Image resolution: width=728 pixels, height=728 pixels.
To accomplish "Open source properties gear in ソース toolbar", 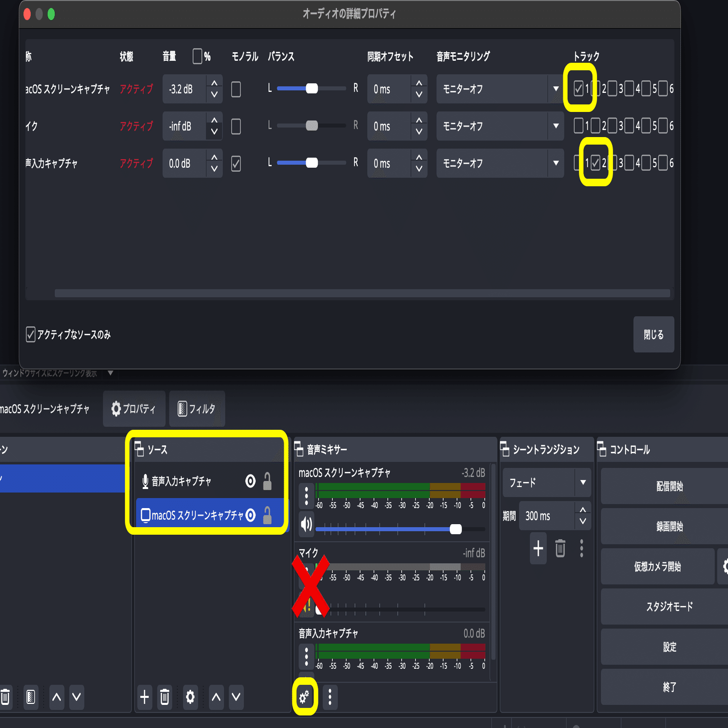I will [x=190, y=697].
